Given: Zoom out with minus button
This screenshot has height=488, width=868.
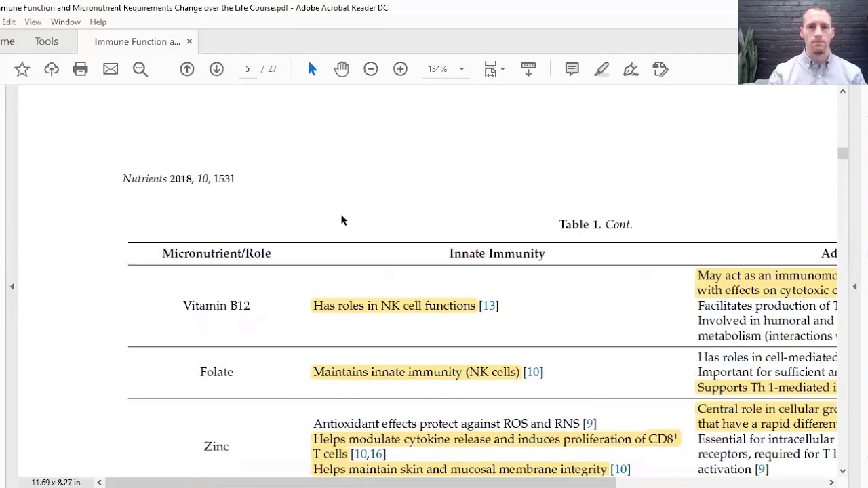Looking at the screenshot, I should point(371,69).
